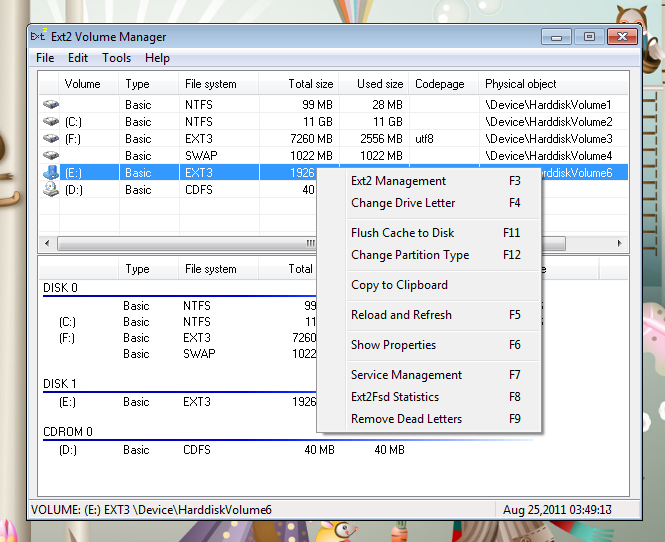Click \Device\HarddiskVolume4 physical object cell
The height and width of the screenshot is (542, 665).
point(548,156)
